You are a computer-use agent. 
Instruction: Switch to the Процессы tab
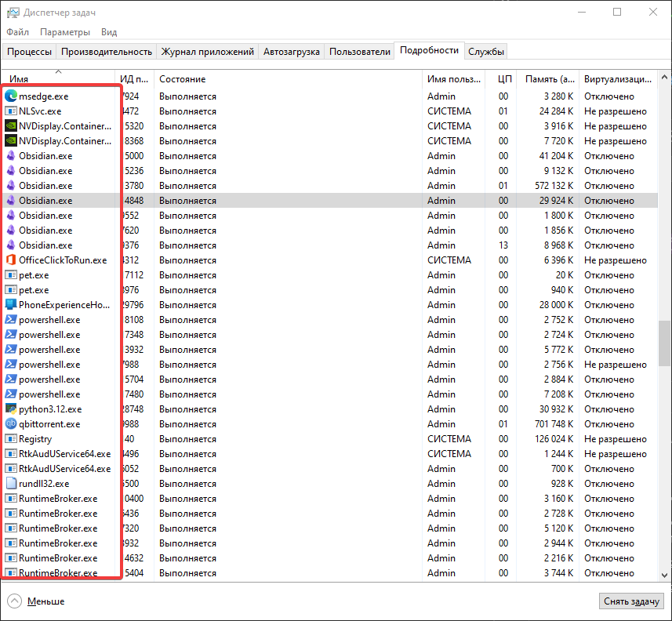click(30, 52)
